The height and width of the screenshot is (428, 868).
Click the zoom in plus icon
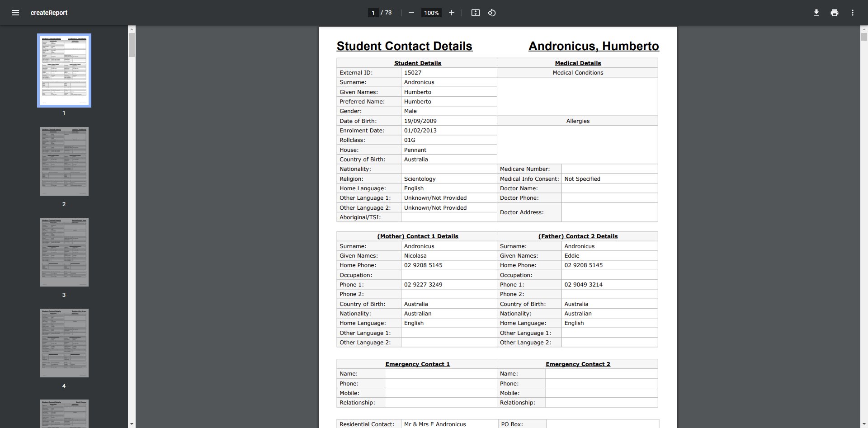pos(451,13)
